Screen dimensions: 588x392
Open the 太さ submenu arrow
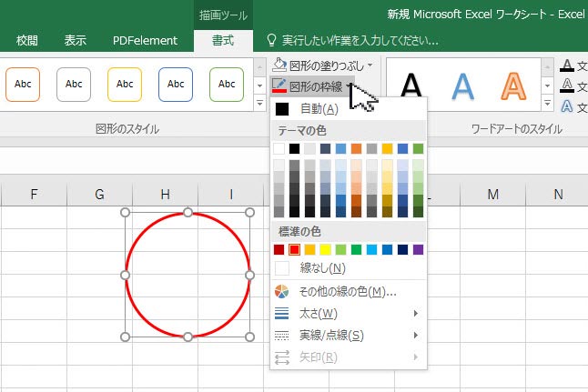416,314
